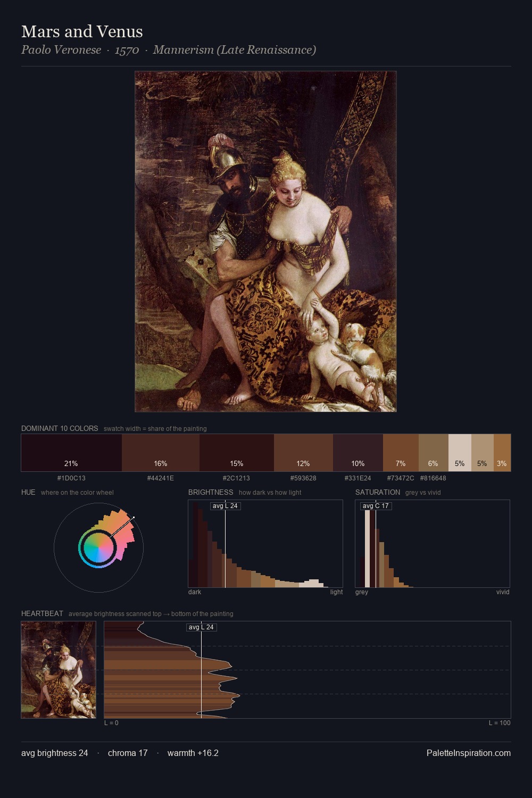Click the footer warmth +16.2 text

[x=193, y=753]
